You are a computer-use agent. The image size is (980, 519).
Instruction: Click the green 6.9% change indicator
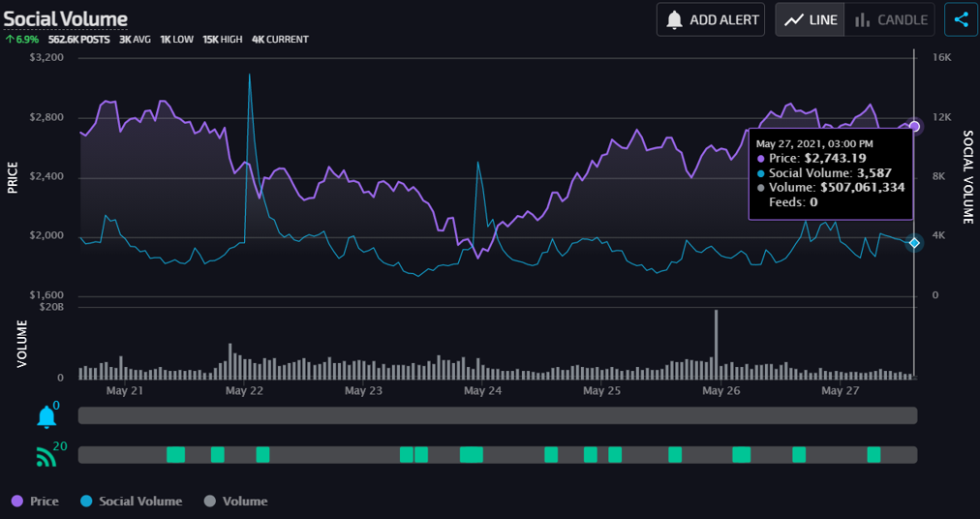[x=22, y=40]
